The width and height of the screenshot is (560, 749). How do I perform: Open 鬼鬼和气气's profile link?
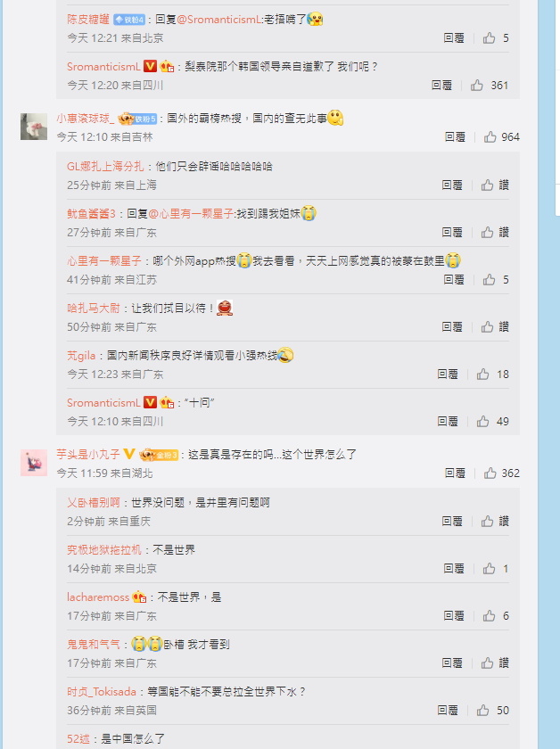pos(93,645)
